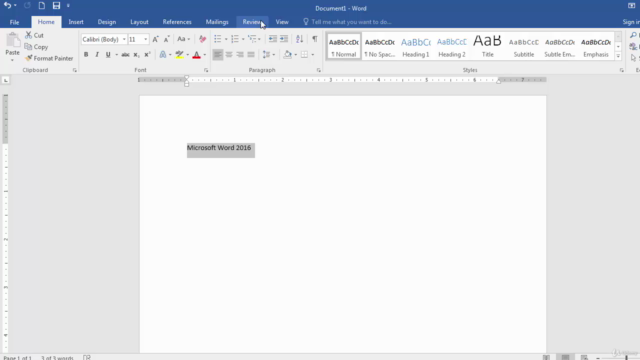This screenshot has height=360, width=640.
Task: Open the font color dropdown arrow
Action: [x=204, y=55]
